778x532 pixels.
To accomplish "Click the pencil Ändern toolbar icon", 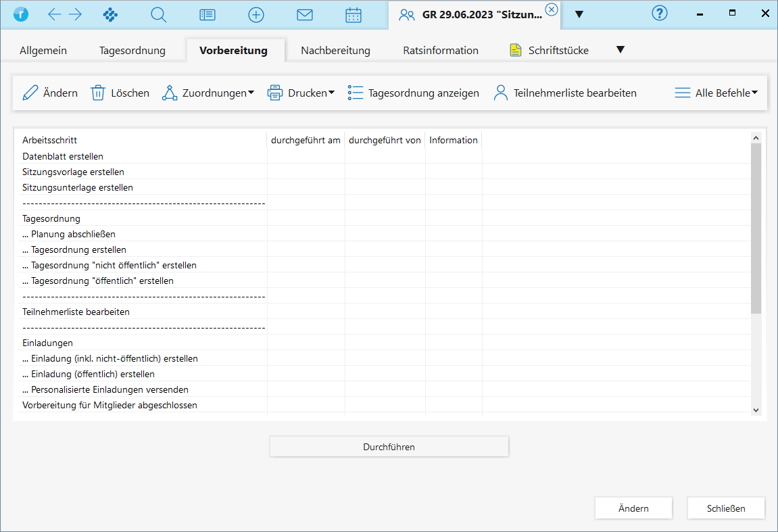I will 30,93.
